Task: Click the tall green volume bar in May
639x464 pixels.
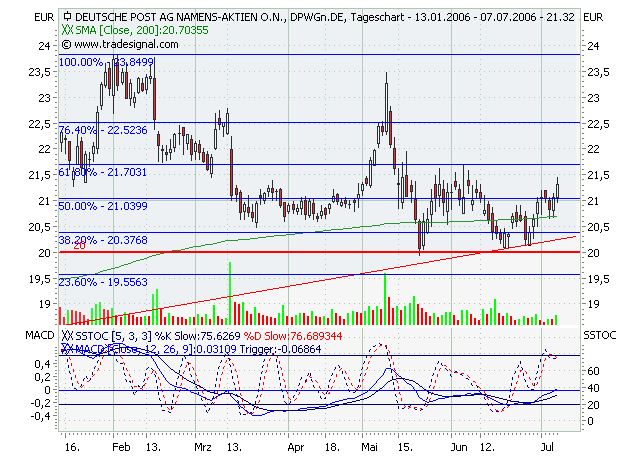Action: 386,298
